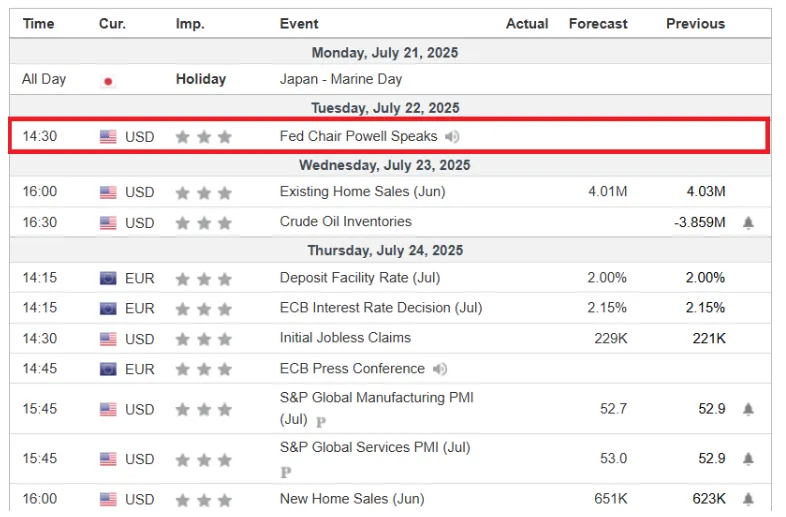
Task: Open ECB Interest Rate Decision (Jul) event
Action: coord(380,308)
